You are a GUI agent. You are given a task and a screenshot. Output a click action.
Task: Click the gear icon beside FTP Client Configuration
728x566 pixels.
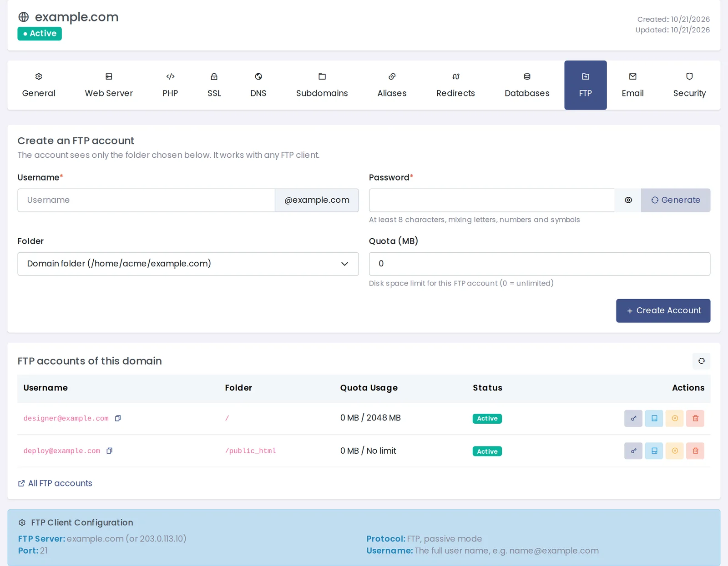point(22,523)
